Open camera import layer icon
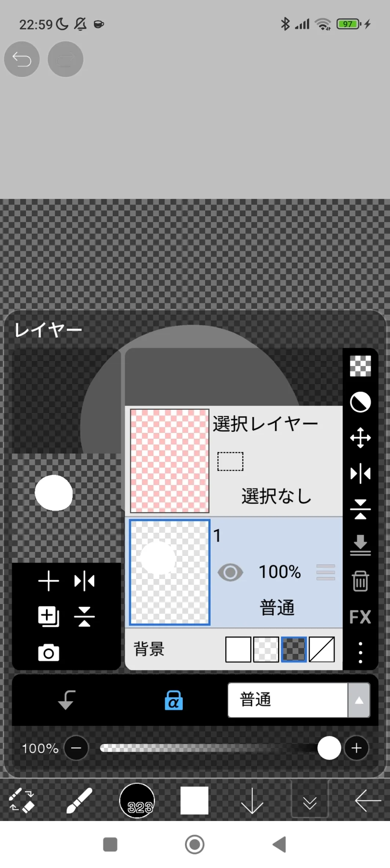 click(48, 652)
